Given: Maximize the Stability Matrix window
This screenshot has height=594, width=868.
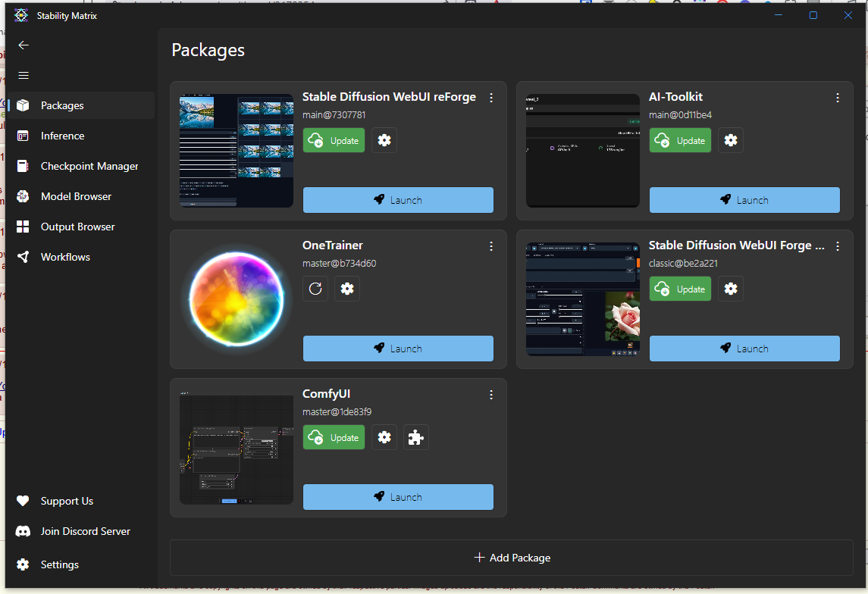Looking at the screenshot, I should pyautogui.click(x=813, y=15).
